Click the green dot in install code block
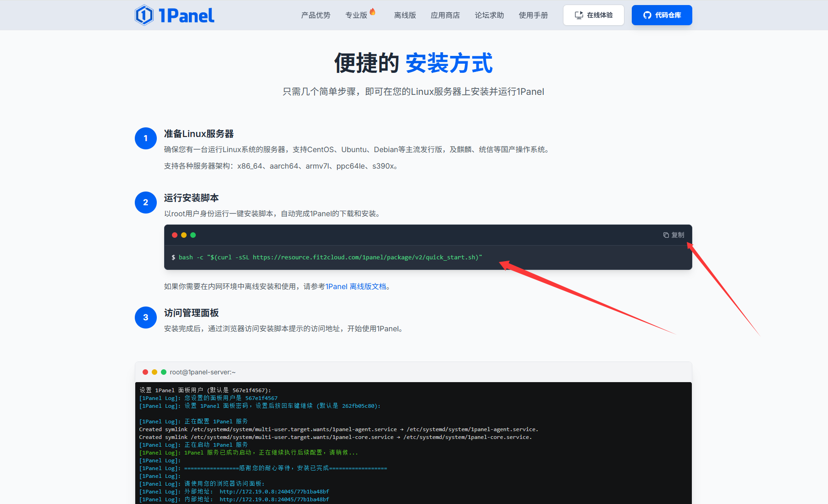 (x=193, y=235)
